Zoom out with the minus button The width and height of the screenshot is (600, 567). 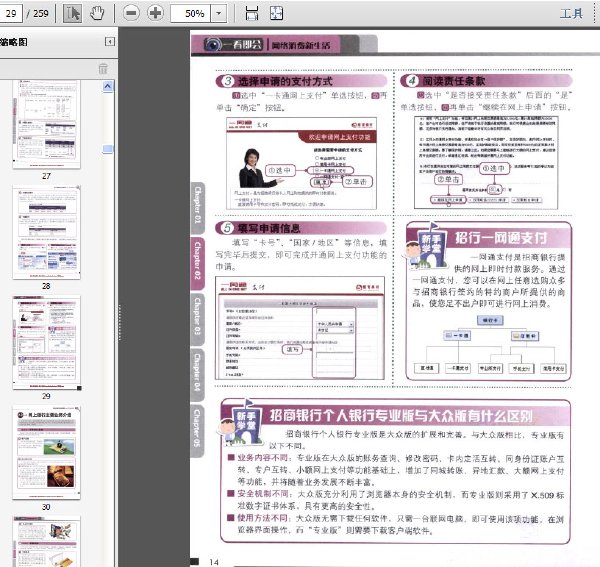(x=131, y=13)
